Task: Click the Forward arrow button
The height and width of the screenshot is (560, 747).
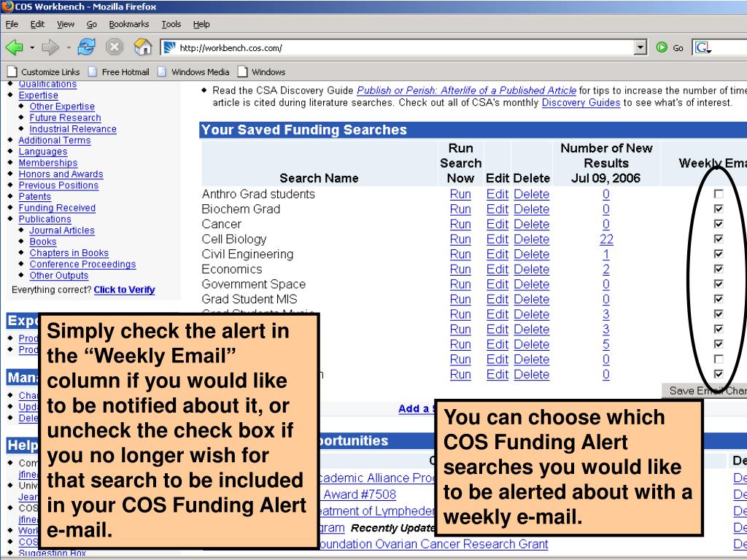Action: pos(50,47)
